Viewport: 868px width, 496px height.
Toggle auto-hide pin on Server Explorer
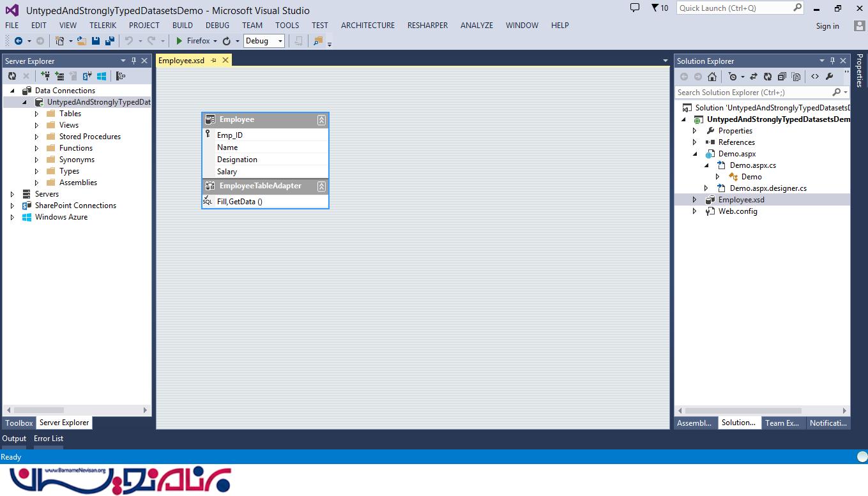133,61
